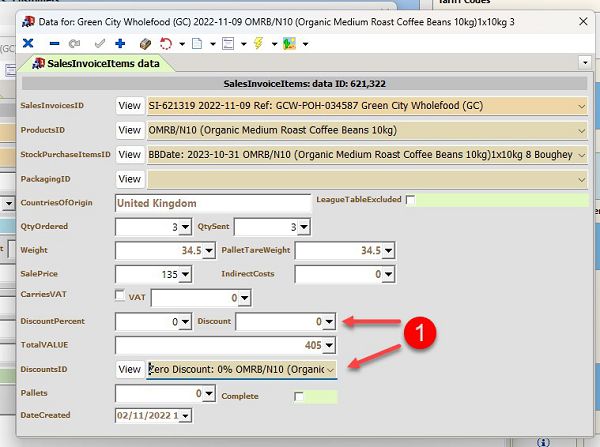Click the blue plus add record icon

click(120, 44)
